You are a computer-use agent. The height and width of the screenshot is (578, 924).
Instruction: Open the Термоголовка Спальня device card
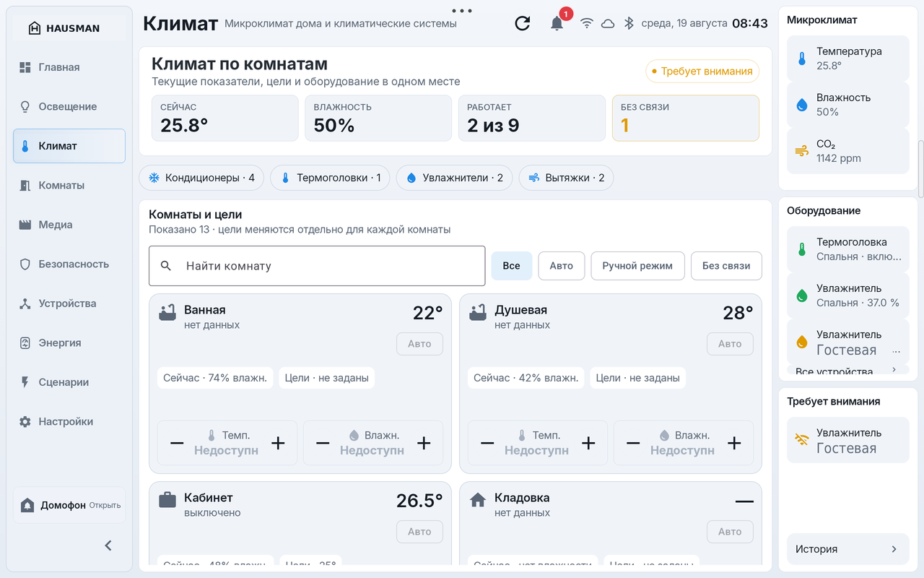(x=848, y=249)
